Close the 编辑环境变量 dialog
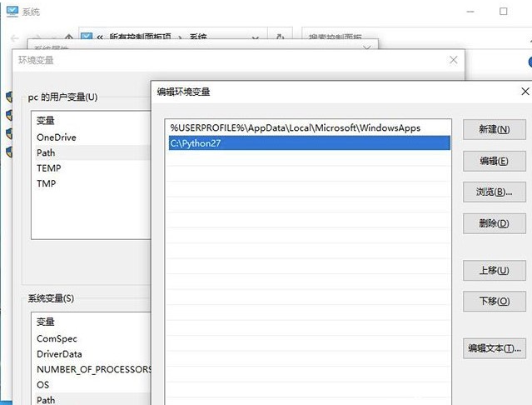 click(525, 92)
